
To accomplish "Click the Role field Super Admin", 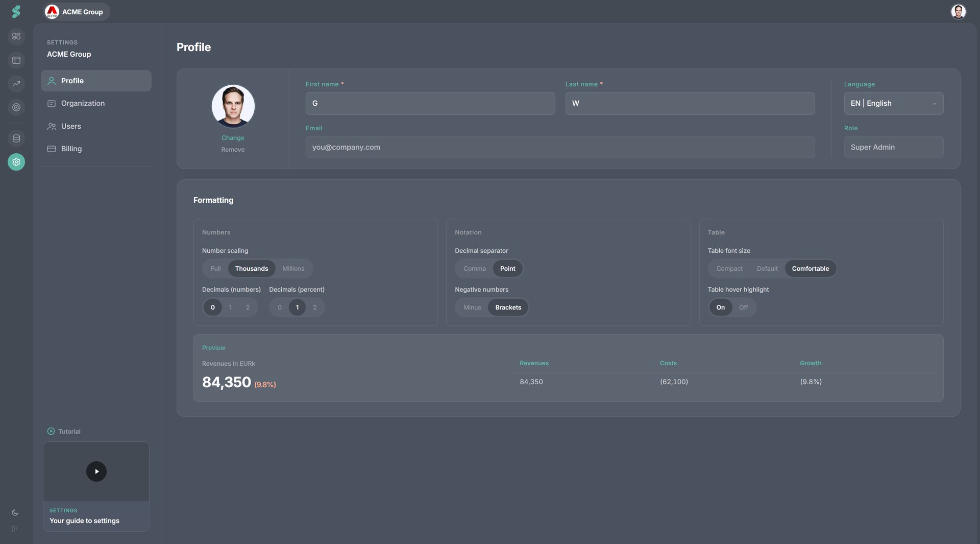I will pyautogui.click(x=894, y=147).
